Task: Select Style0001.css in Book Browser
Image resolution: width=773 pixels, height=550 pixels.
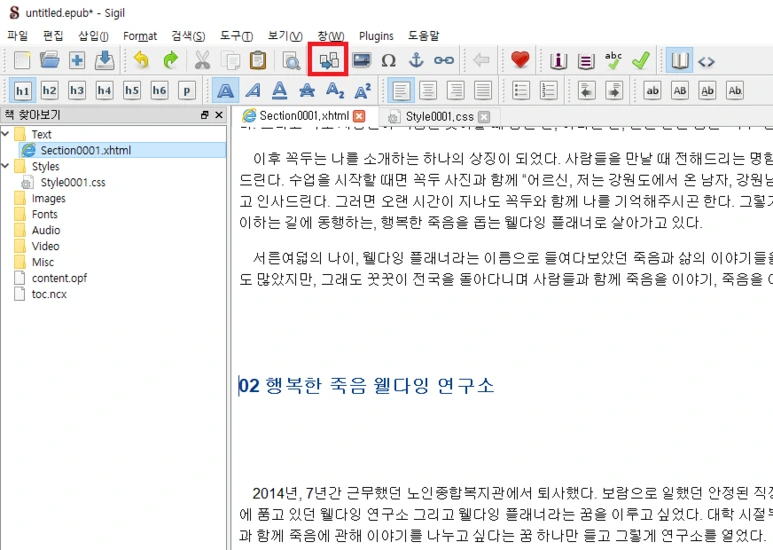Action: pos(73,182)
